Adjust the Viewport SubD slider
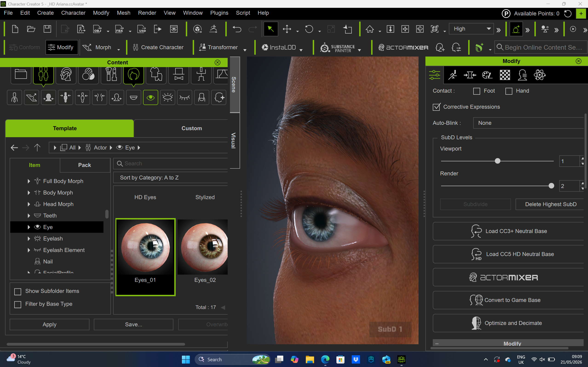The width and height of the screenshot is (588, 367). pyautogui.click(x=497, y=161)
